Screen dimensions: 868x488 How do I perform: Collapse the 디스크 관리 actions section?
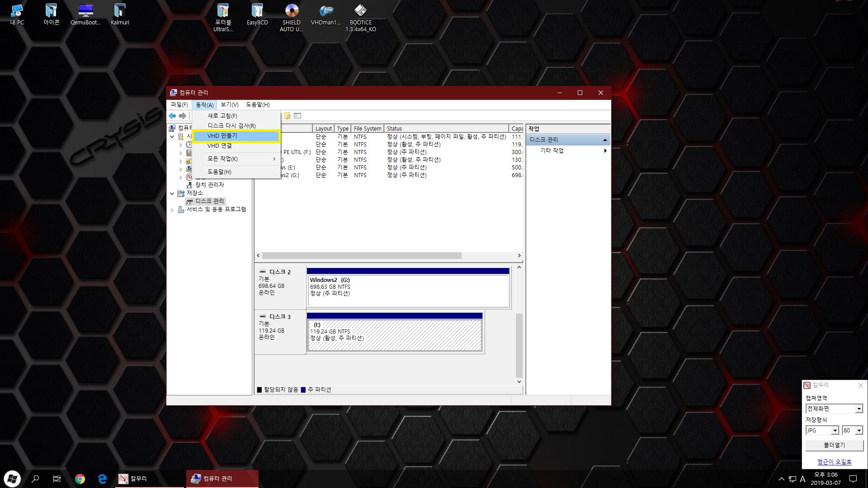click(x=605, y=140)
